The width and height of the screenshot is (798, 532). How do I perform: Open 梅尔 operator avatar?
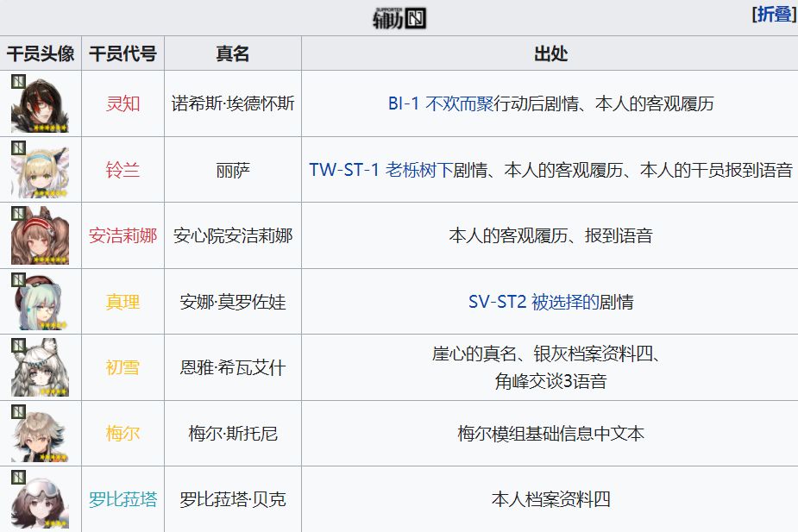point(41,434)
